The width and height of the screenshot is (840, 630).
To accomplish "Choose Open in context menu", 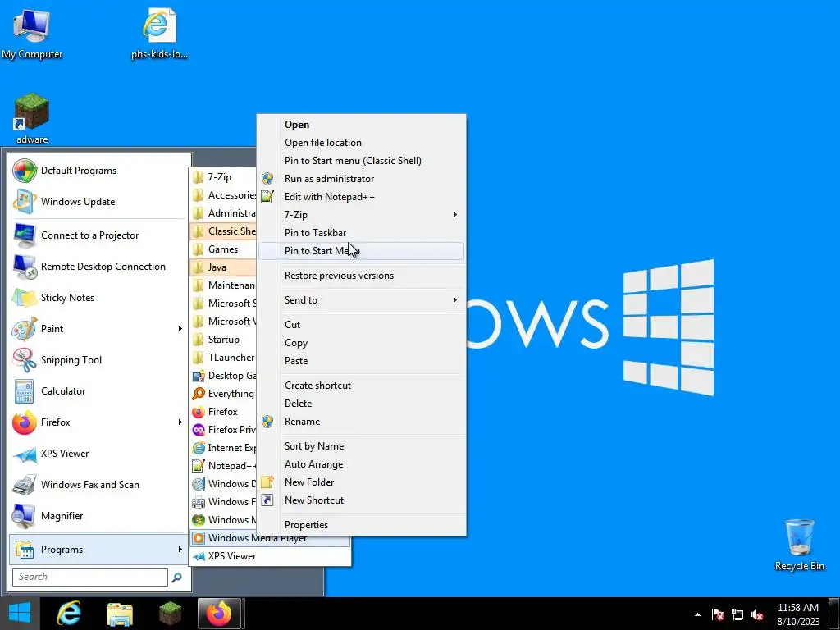I will coord(362,125).
